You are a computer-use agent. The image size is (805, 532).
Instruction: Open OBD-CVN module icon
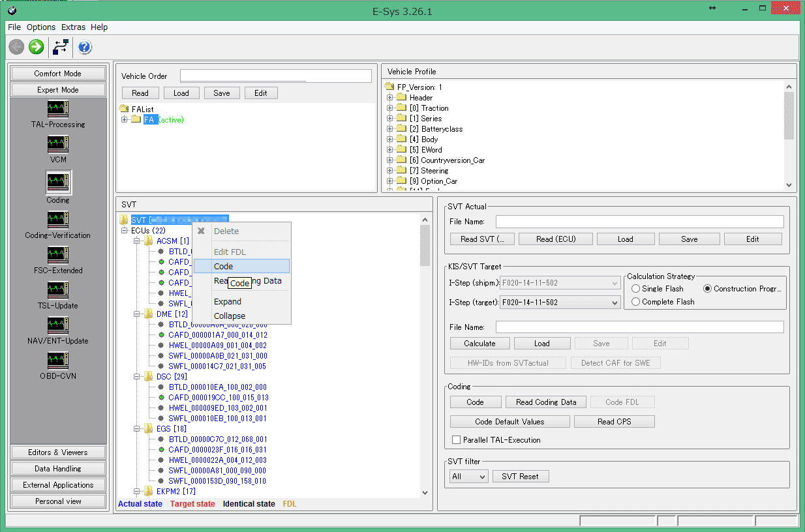pyautogui.click(x=58, y=360)
